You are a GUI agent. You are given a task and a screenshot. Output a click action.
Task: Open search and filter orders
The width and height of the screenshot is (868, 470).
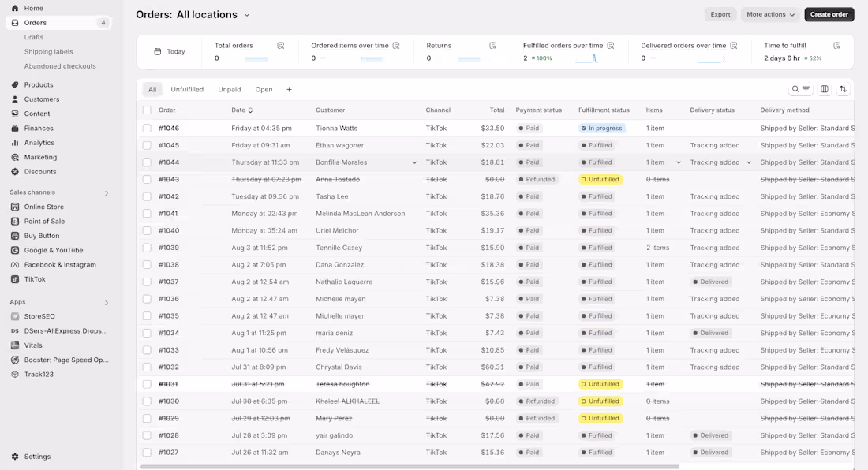tap(797, 89)
